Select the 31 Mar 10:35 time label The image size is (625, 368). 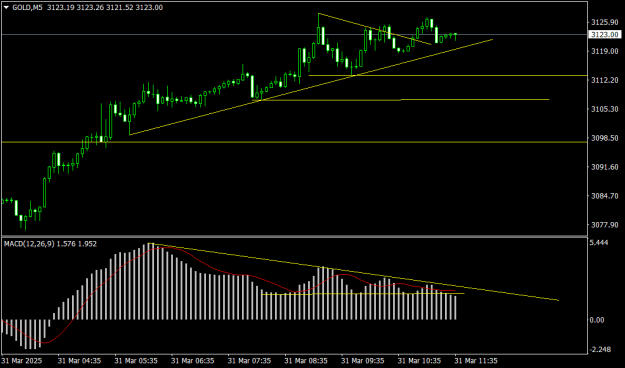[x=420, y=361]
